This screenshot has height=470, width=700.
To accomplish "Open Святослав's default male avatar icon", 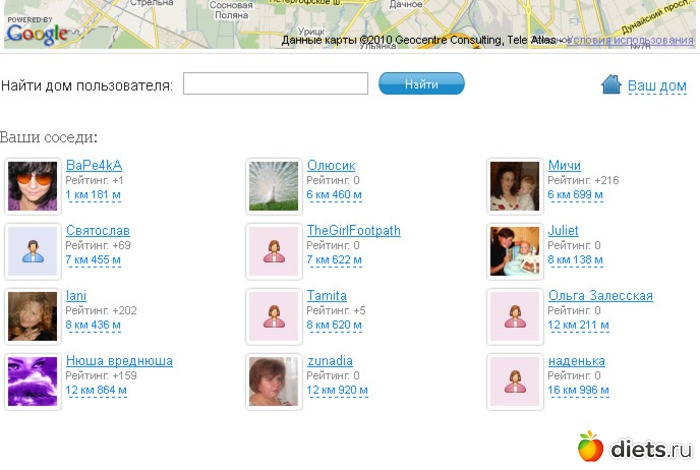I will (x=33, y=251).
